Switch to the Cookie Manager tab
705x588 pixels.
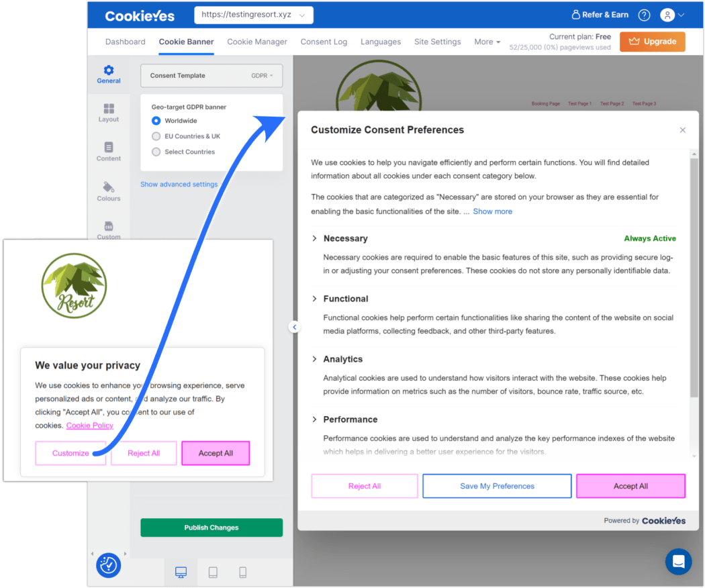click(x=257, y=42)
